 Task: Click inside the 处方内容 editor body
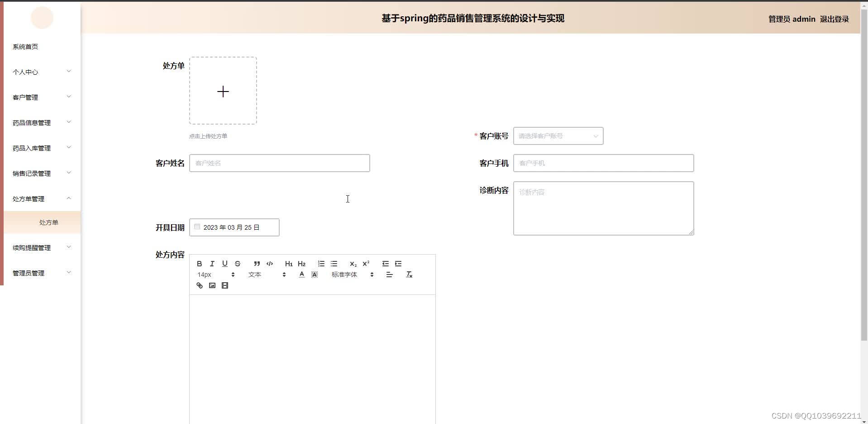(x=312, y=359)
